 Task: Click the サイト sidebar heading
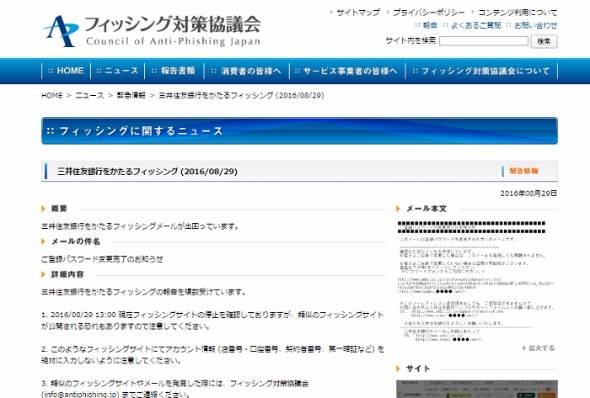418,369
